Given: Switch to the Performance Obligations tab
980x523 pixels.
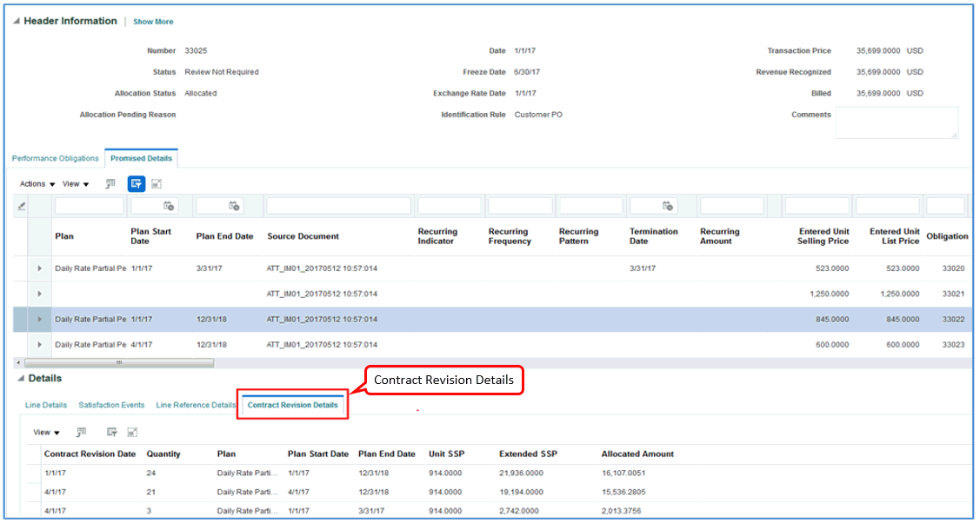Looking at the screenshot, I should (x=55, y=158).
